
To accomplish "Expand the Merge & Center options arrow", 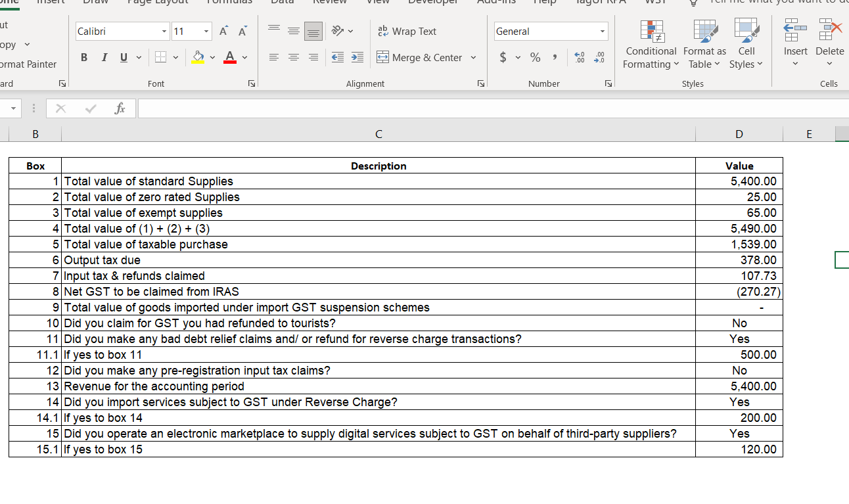I will pos(473,58).
